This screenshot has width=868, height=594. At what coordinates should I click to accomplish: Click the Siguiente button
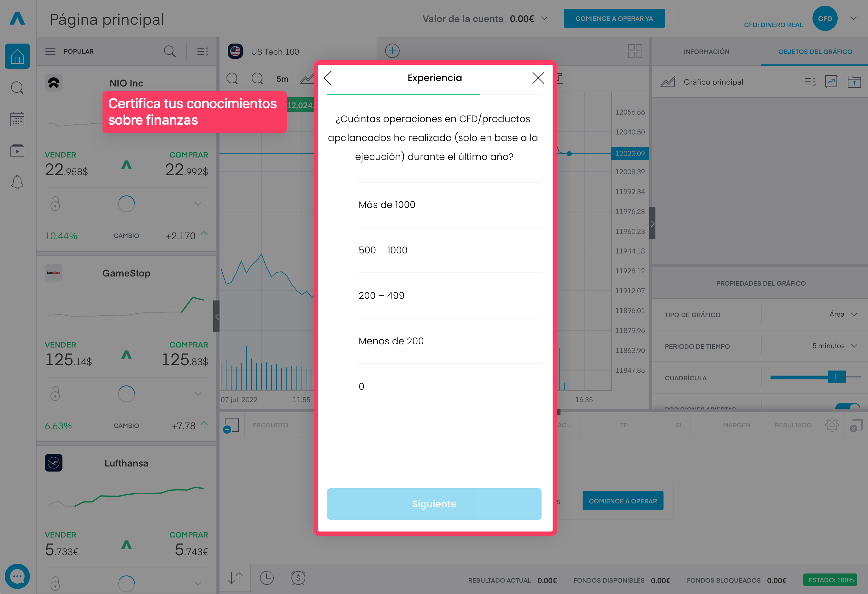[434, 504]
